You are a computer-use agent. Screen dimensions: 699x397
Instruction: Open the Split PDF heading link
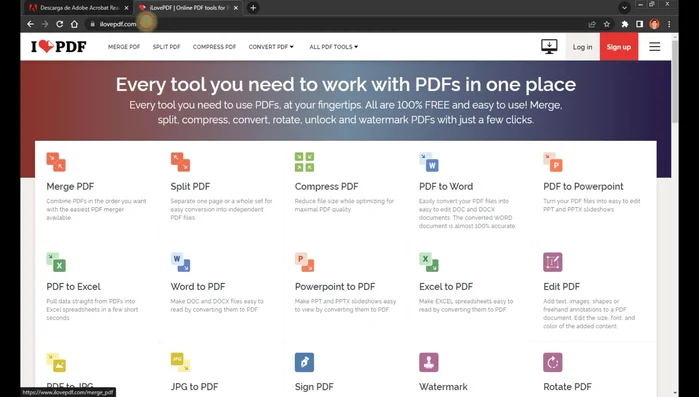190,187
